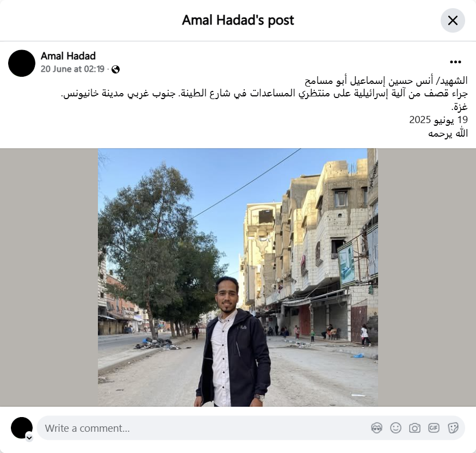Image resolution: width=476 pixels, height=453 pixels.
Task: Click your own avatar beside comment box
Action: tap(22, 428)
